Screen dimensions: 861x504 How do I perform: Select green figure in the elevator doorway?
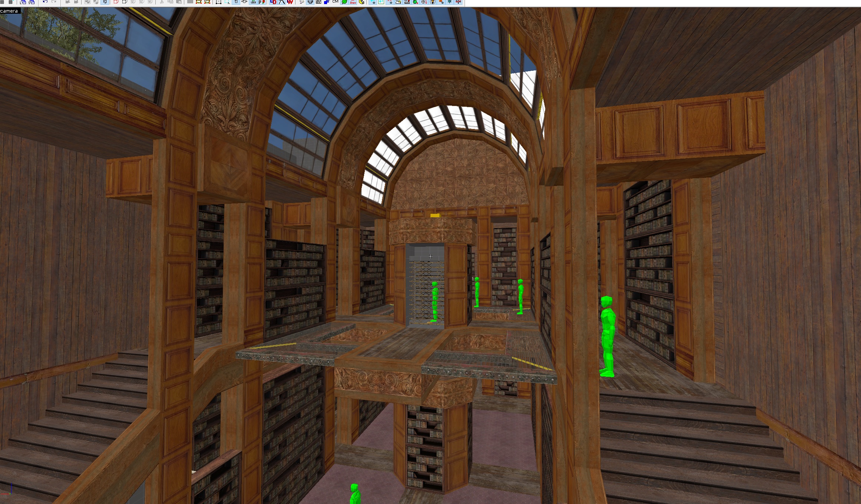(435, 302)
